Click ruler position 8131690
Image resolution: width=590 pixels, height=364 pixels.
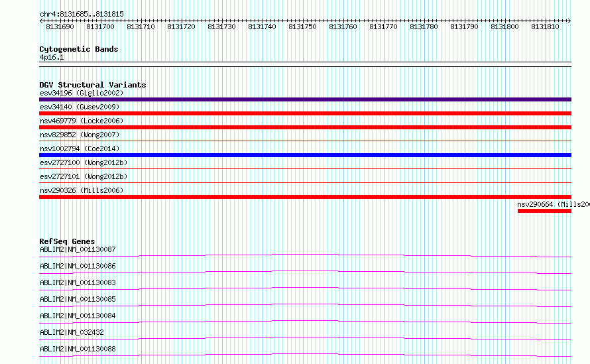coord(60,27)
